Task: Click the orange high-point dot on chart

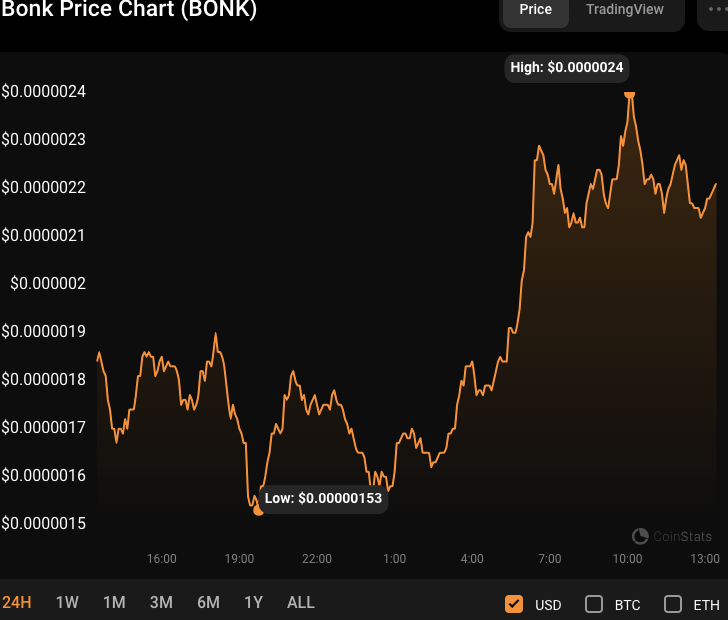Action: point(629,93)
